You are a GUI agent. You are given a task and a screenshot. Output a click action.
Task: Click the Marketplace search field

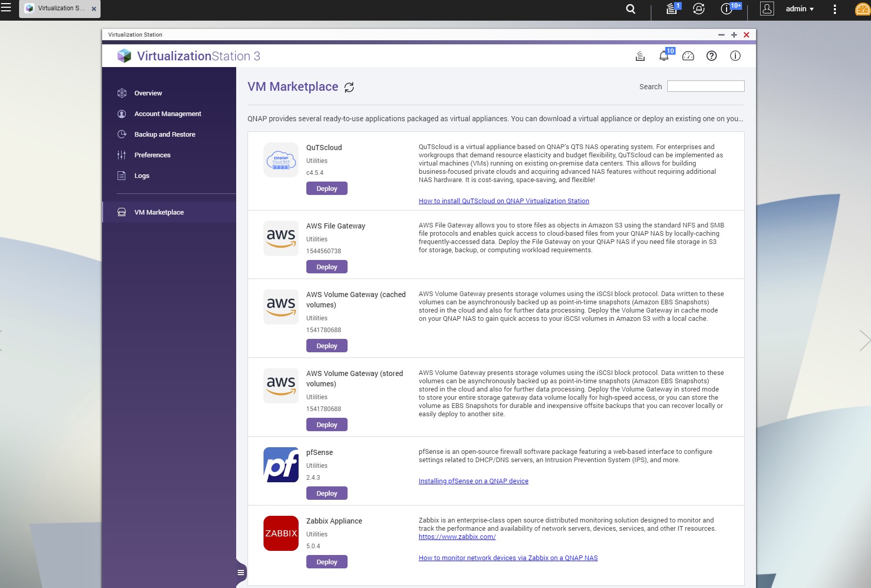[705, 86]
